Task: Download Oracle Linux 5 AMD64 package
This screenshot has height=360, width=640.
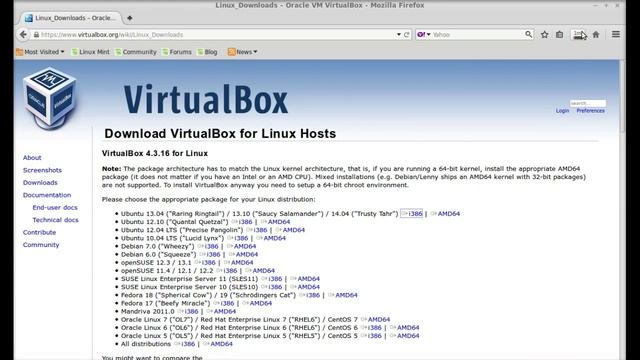Action: pos(404,336)
